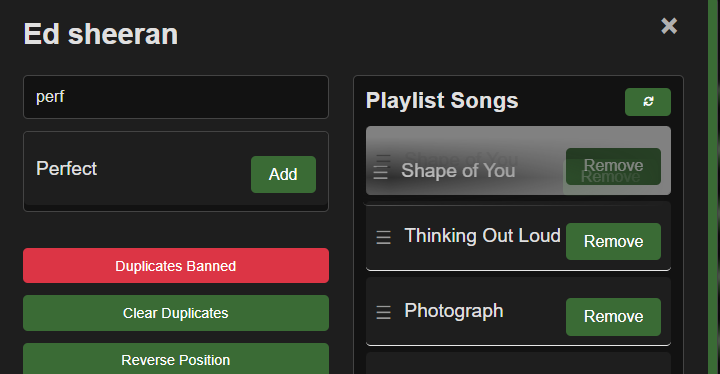The width and height of the screenshot is (720, 374).
Task: Click the partially visible fourth playlist row
Action: coord(518,363)
